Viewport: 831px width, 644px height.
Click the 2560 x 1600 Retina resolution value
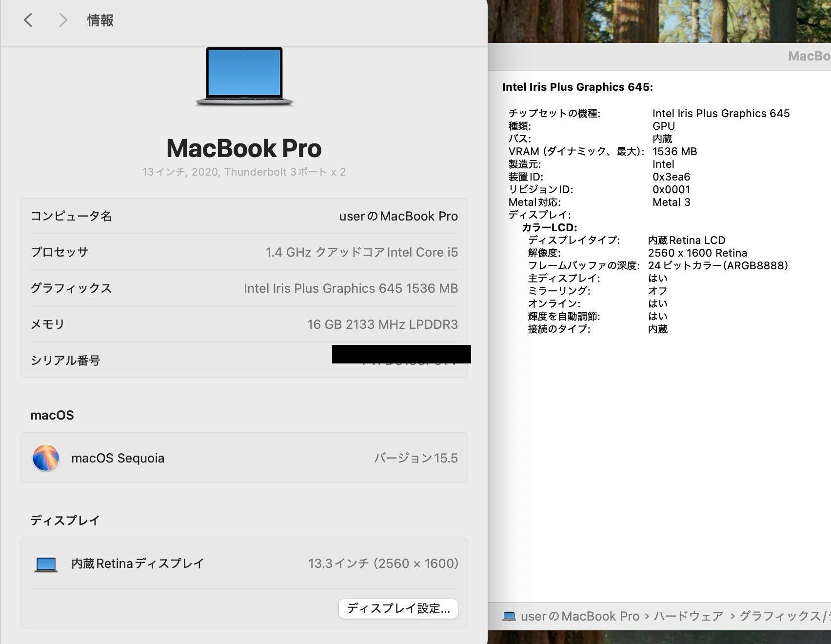[x=697, y=253]
